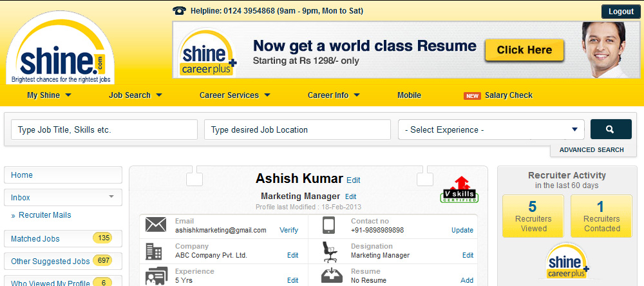This screenshot has height=286, width=644.
Task: Open Other Suggested Jobs
Action: tap(63, 262)
